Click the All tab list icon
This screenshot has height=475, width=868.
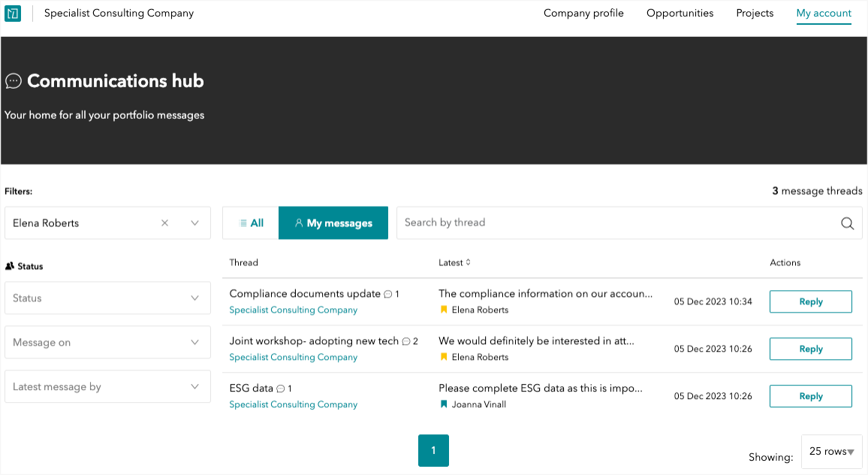tap(243, 222)
